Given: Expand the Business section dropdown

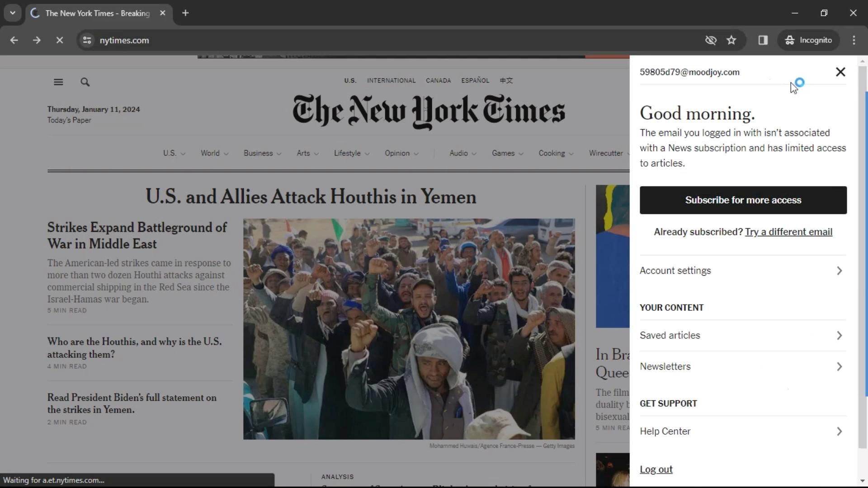Looking at the screenshot, I should (x=262, y=153).
